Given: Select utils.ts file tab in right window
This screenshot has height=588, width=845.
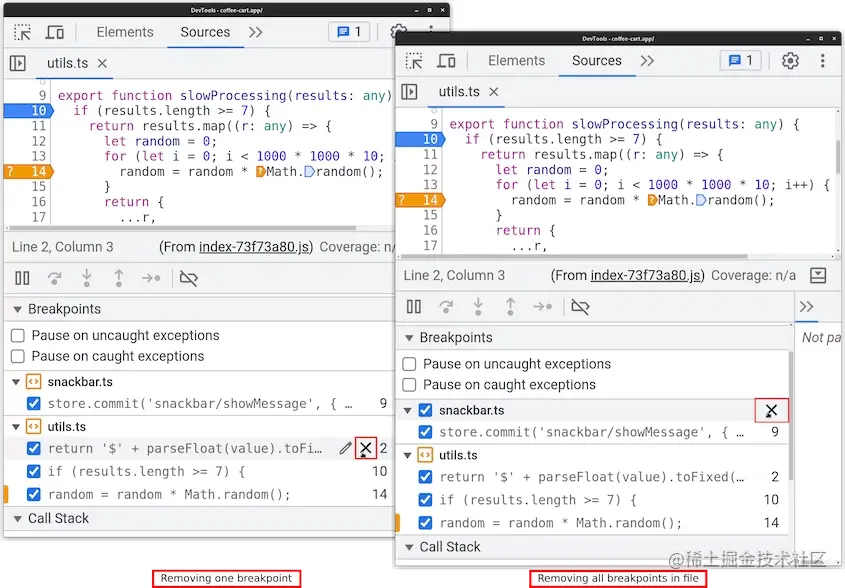Looking at the screenshot, I should coord(459,92).
